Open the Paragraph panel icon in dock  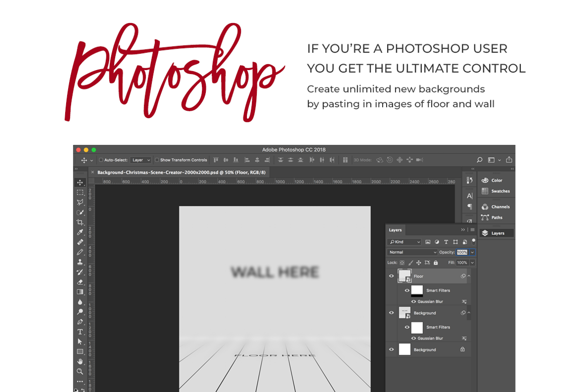[469, 207]
